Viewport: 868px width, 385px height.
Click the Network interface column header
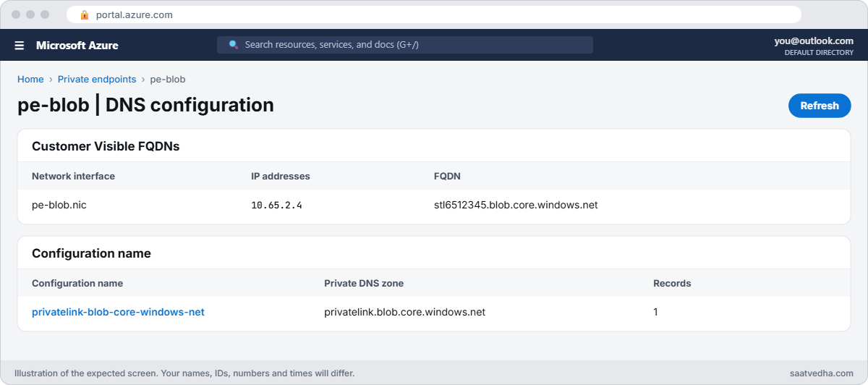point(73,176)
